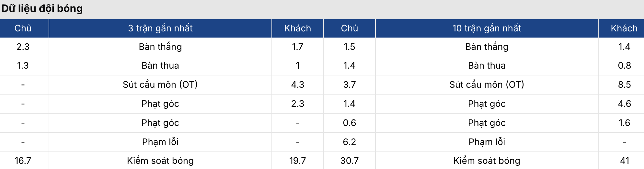
Task: Click 'Bàn thua' label in 10-match table
Action: click(x=487, y=65)
